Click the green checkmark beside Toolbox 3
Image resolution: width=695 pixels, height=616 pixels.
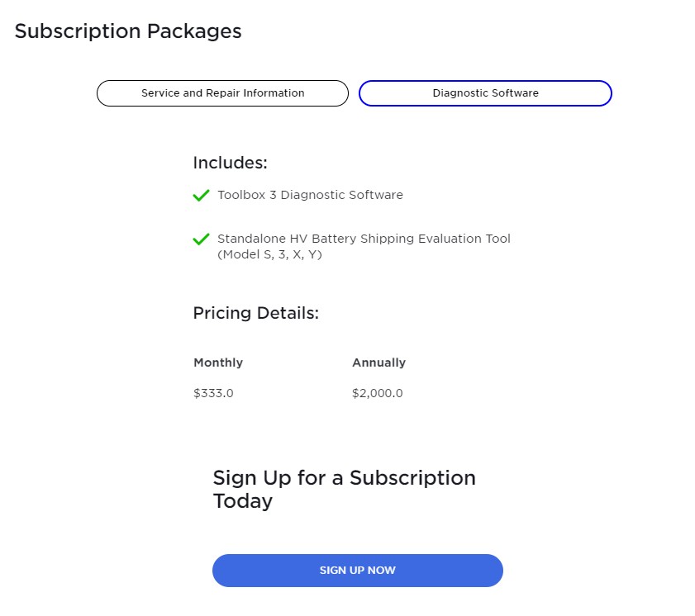coord(201,196)
